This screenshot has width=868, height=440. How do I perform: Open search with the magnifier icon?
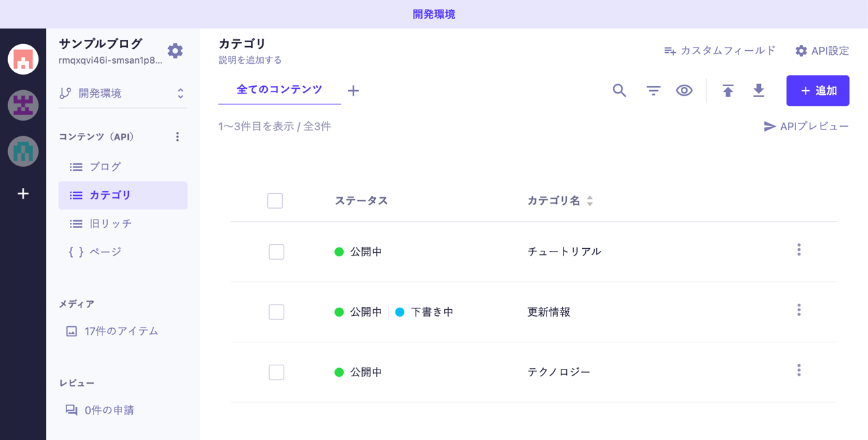pos(618,90)
